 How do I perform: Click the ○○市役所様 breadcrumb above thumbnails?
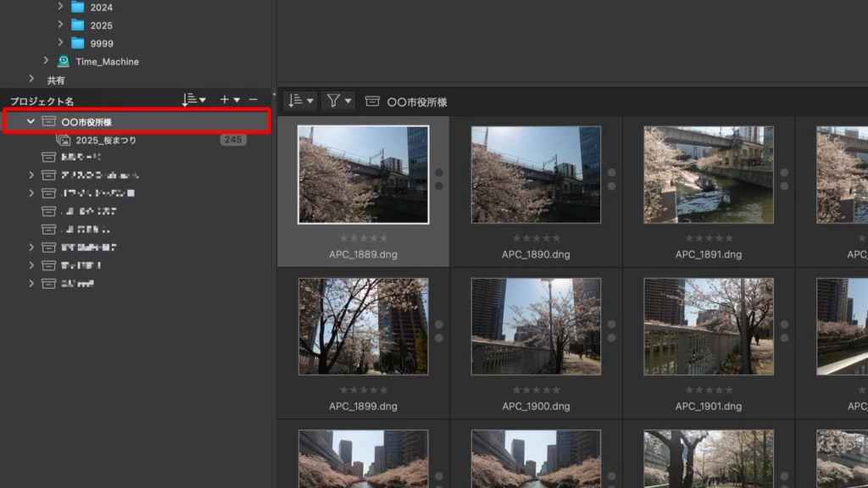click(x=416, y=102)
